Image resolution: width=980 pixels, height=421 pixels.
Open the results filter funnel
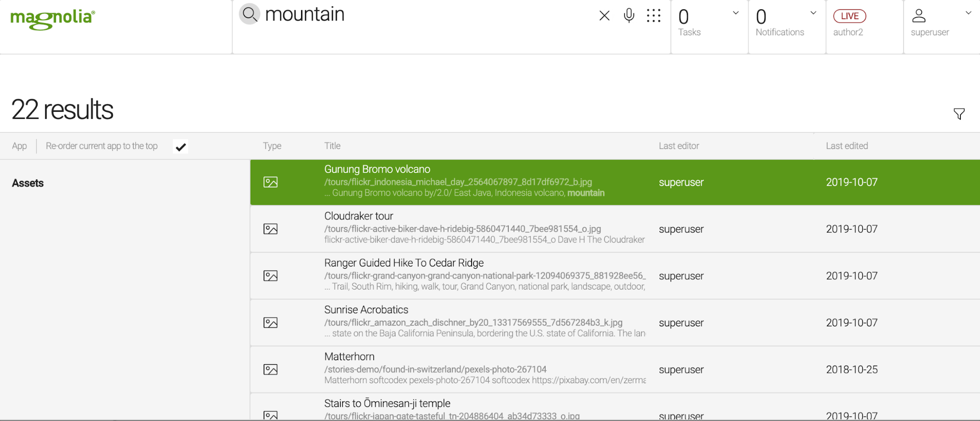click(959, 114)
